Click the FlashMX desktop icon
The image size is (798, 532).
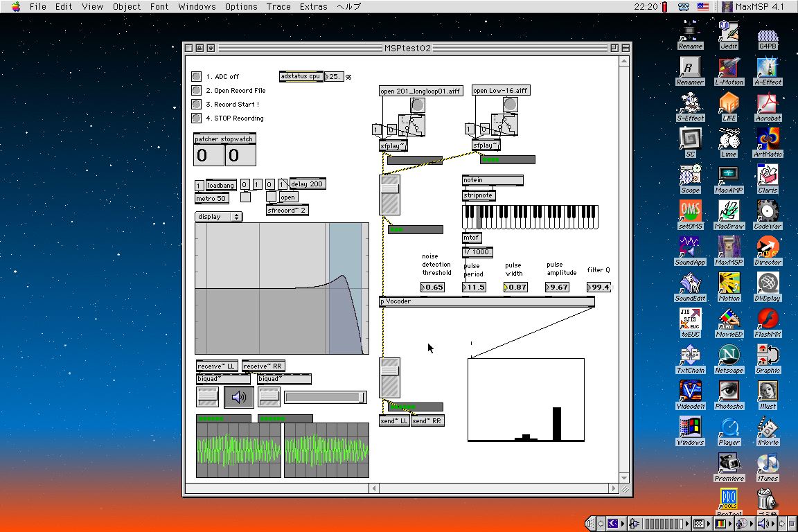point(768,321)
